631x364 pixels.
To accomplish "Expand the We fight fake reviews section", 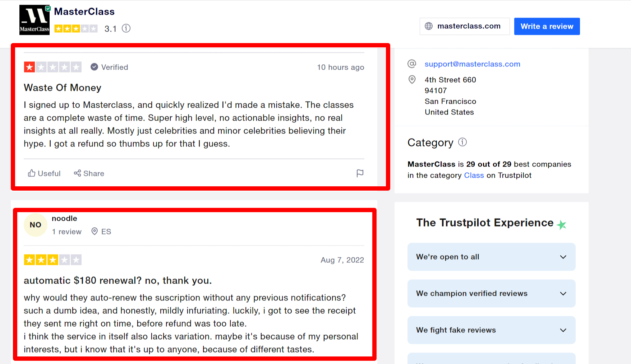I will (491, 330).
